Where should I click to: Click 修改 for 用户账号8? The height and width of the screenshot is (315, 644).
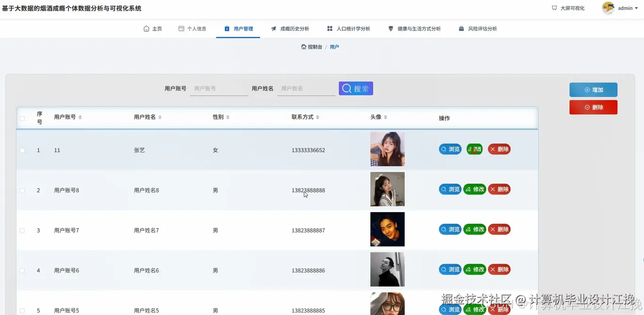tap(475, 189)
